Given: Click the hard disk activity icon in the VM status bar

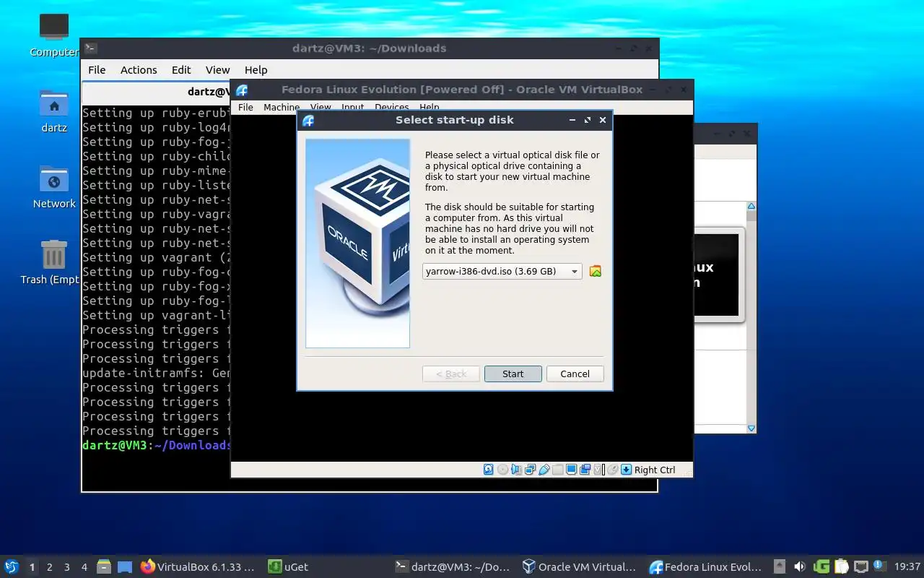Looking at the screenshot, I should coord(489,470).
